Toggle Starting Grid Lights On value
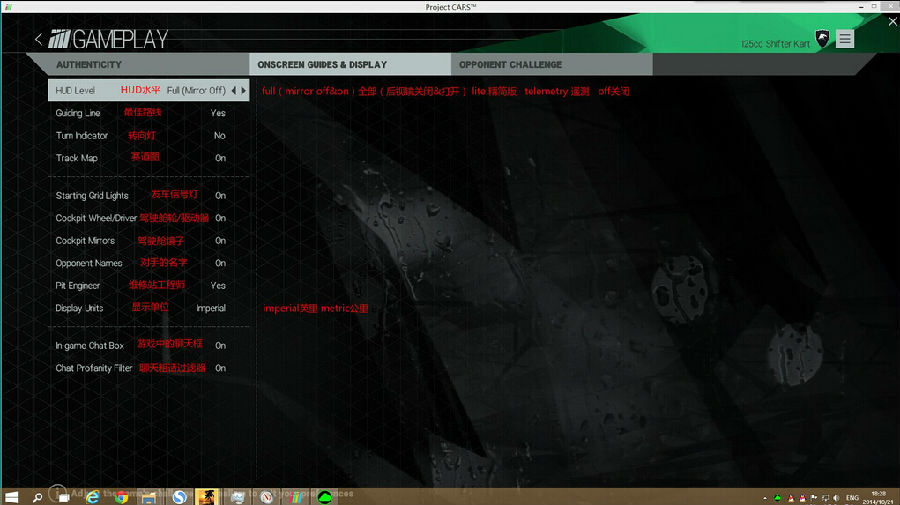Screen dimensions: 900x505 pos(220,195)
